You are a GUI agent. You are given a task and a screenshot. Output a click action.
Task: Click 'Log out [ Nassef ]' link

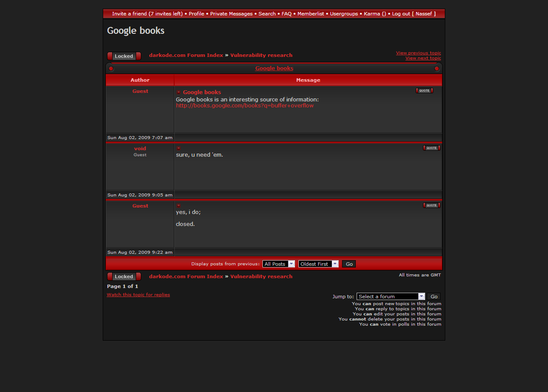414,14
